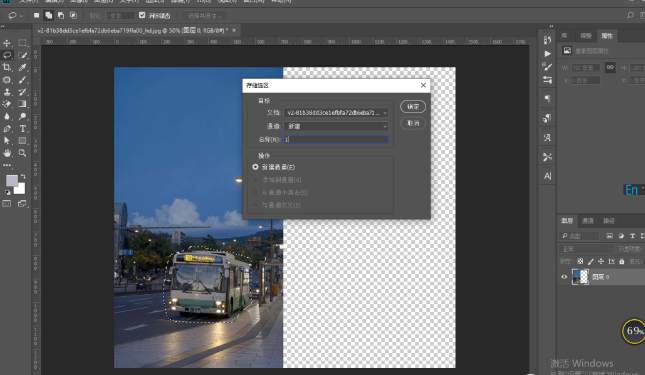The width and height of the screenshot is (645, 375).
Task: Select the Crop tool
Action: 7,67
